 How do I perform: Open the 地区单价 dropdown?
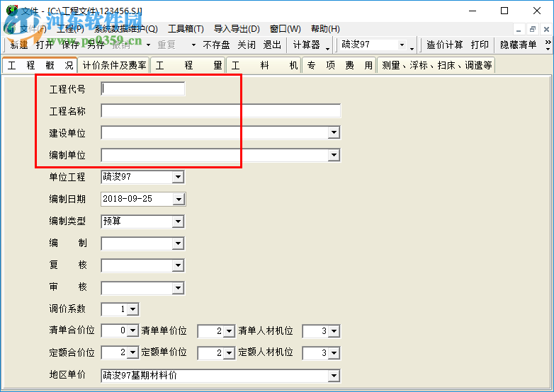tap(334, 376)
